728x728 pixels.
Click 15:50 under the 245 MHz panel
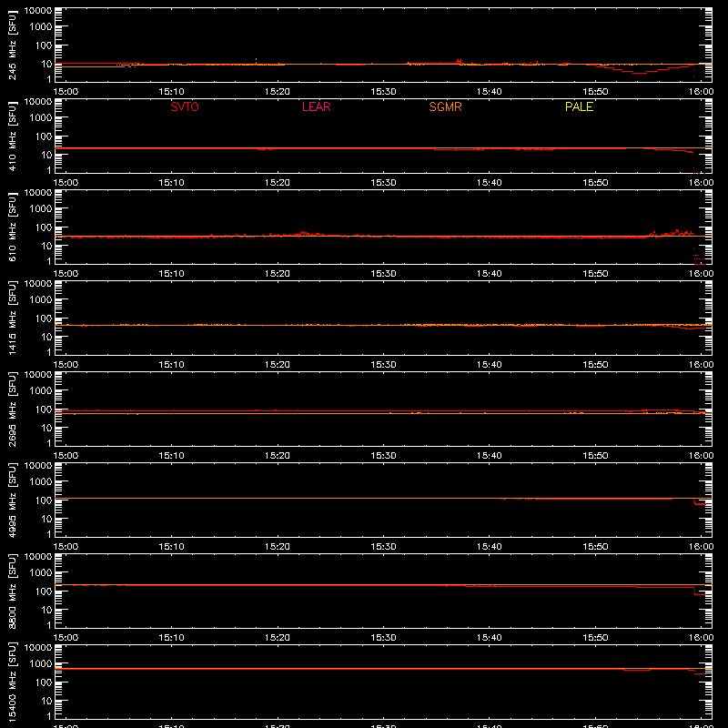point(595,92)
